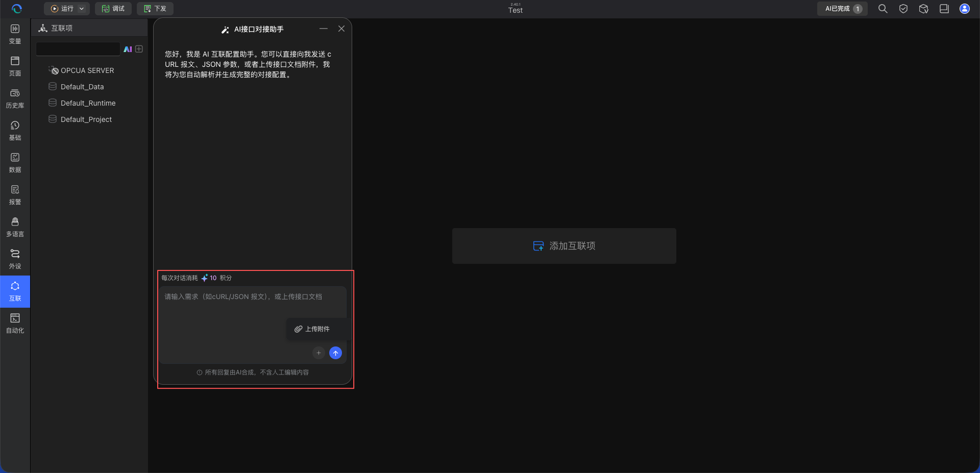Toggle the panel layout icon
The image size is (980, 473).
944,9
